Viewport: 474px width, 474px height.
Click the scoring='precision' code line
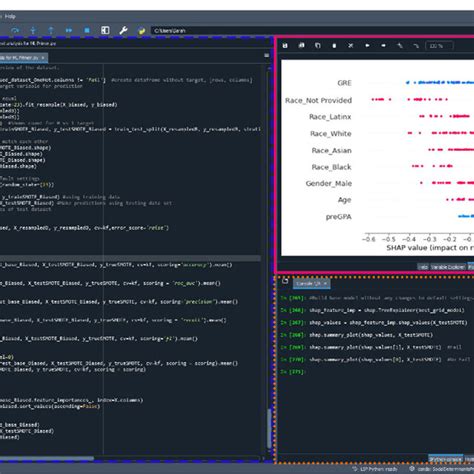119,302
